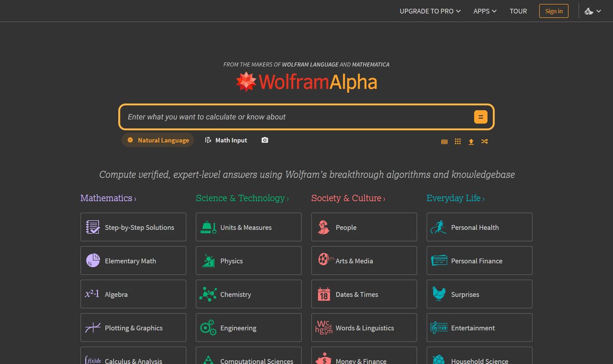Click the Surprises chicken icon
613x364 pixels.
[x=439, y=294]
